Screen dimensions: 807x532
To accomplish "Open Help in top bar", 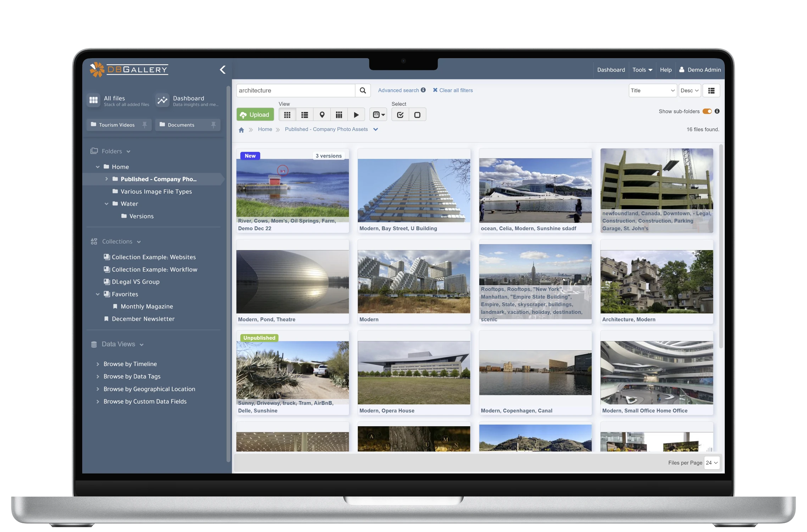I will 666,70.
